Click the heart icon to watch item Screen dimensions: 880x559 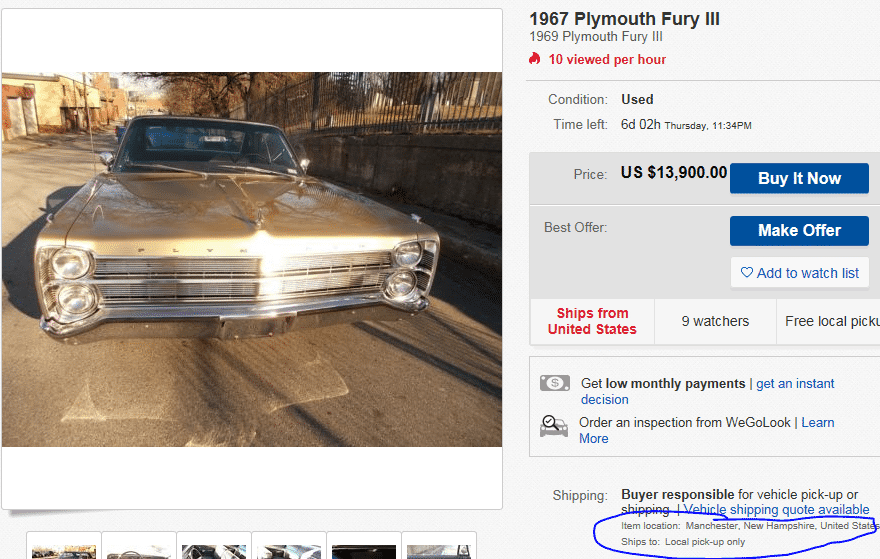tap(747, 272)
